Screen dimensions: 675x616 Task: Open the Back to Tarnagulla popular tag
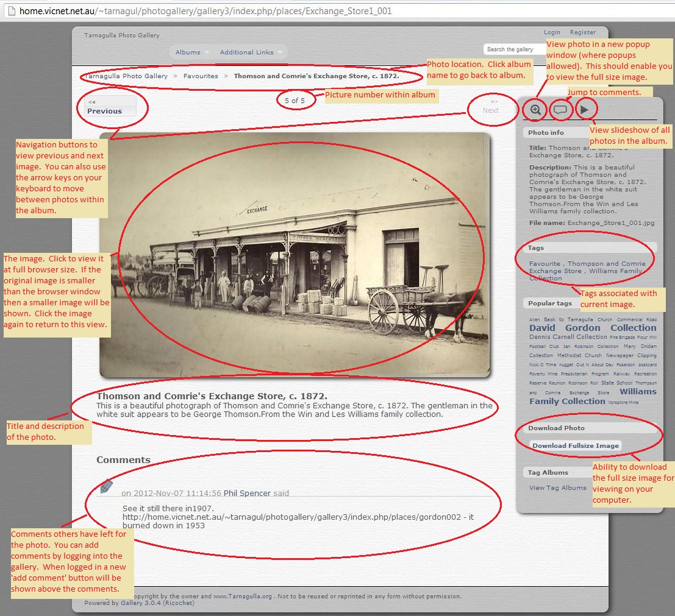568,320
